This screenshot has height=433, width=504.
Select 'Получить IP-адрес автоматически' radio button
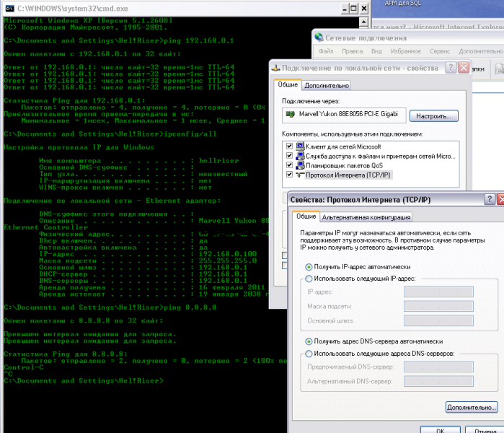click(309, 267)
